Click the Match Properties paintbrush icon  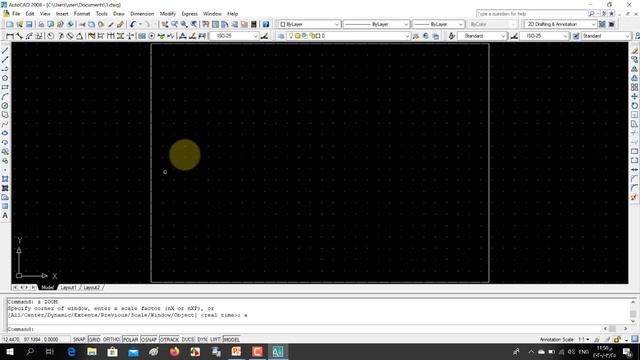(x=111, y=24)
